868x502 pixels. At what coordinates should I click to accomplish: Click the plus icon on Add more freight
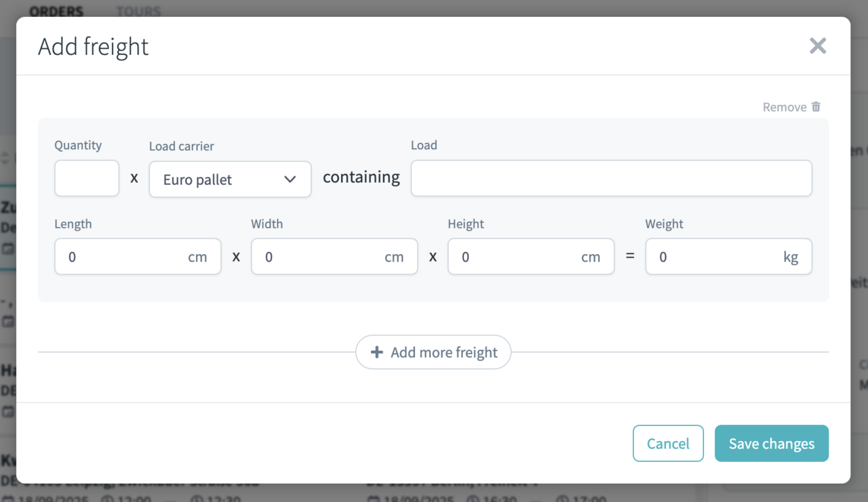(377, 352)
